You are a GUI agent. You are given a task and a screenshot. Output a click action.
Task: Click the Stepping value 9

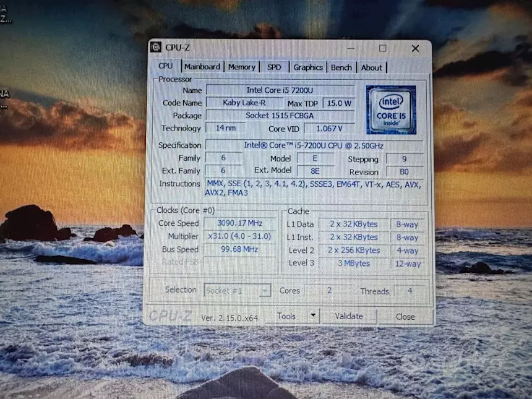point(405,159)
